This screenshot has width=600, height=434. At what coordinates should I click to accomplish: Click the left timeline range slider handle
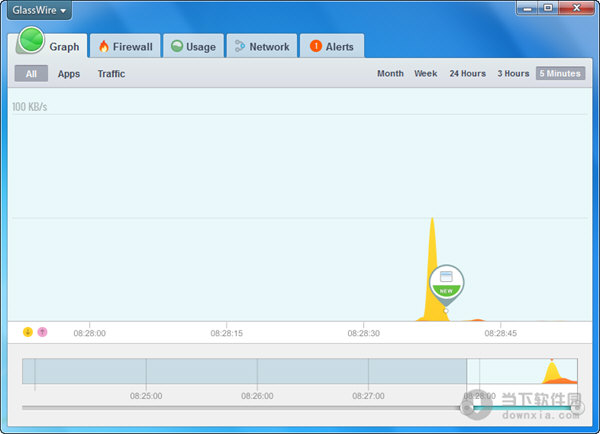click(466, 408)
